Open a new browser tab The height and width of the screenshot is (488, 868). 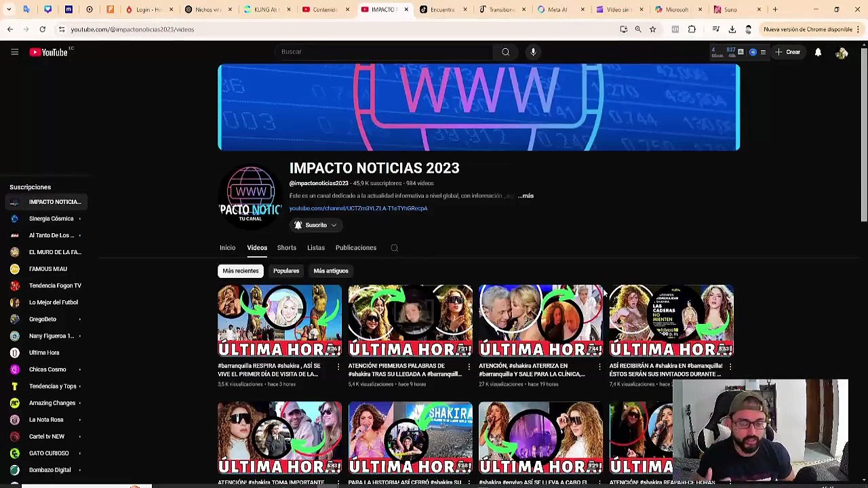pos(775,9)
